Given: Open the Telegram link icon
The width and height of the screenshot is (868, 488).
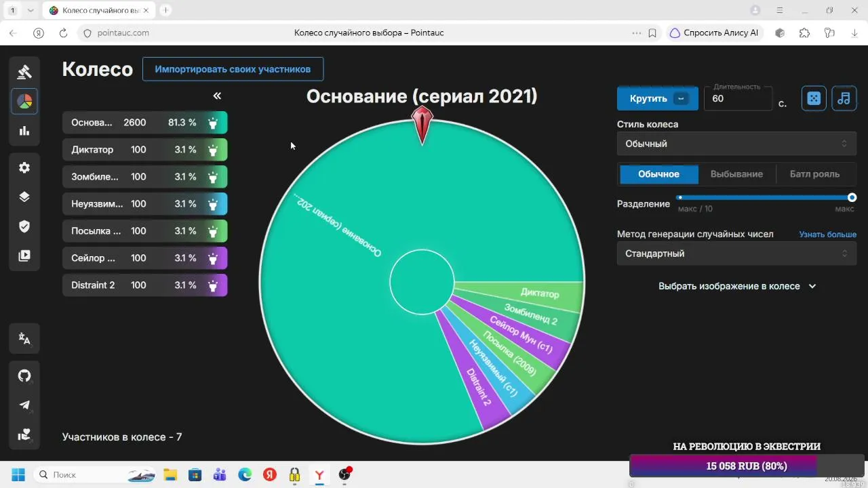Looking at the screenshot, I should click(x=24, y=405).
